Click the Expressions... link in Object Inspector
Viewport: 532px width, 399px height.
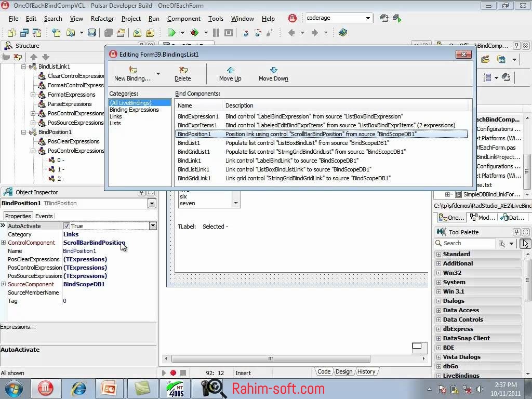(x=18, y=327)
